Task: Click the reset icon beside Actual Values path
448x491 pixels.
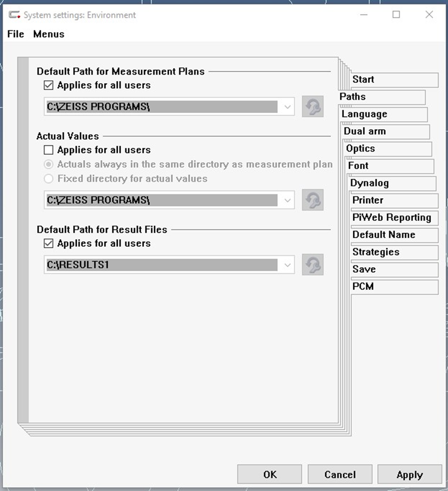Action: pyautogui.click(x=313, y=200)
